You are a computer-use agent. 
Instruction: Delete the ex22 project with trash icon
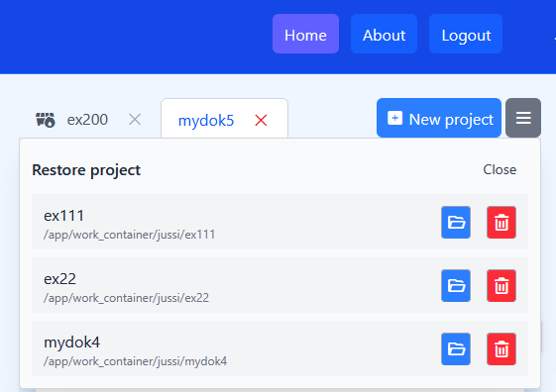(x=501, y=286)
